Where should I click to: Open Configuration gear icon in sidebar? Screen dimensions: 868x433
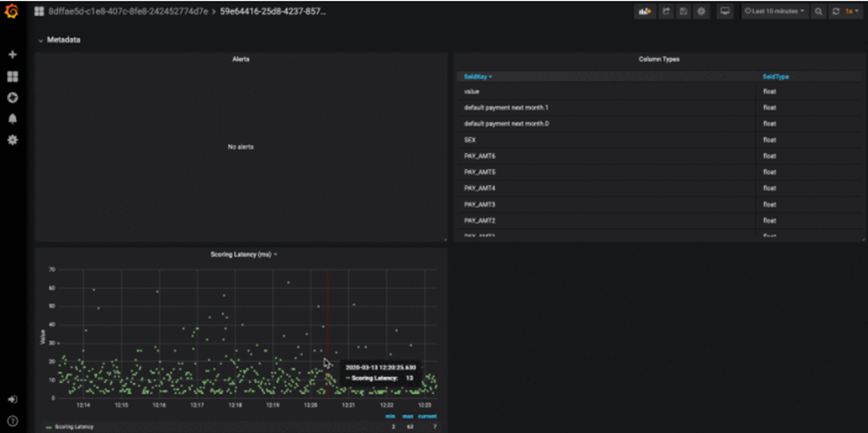coord(12,140)
